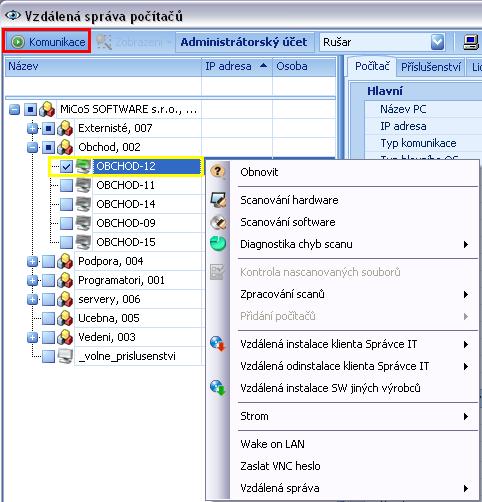
Task: Expand the Programatori, 001 group
Action: pos(32,280)
